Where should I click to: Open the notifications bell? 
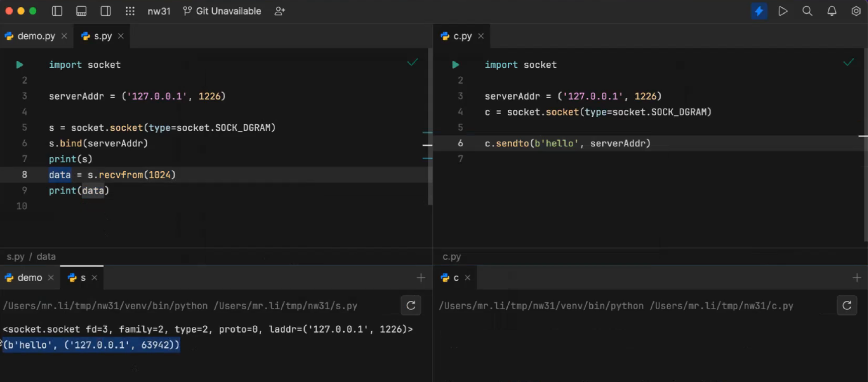pyautogui.click(x=832, y=11)
